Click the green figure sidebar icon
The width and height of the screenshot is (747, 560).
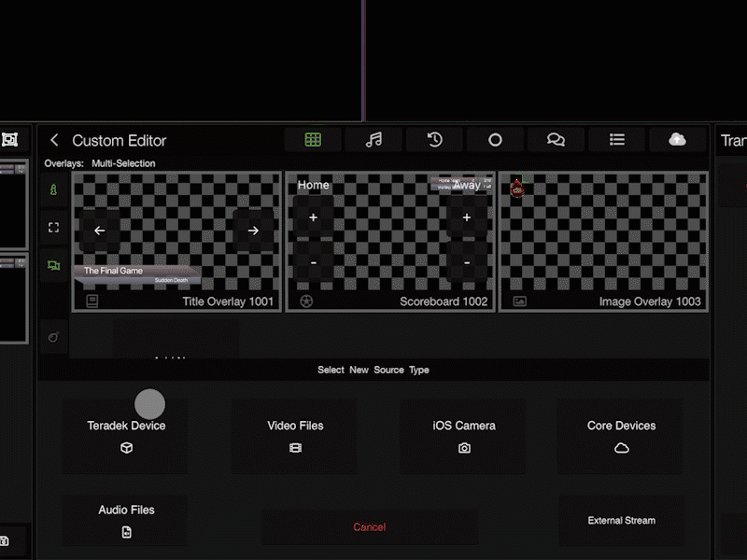tap(53, 189)
